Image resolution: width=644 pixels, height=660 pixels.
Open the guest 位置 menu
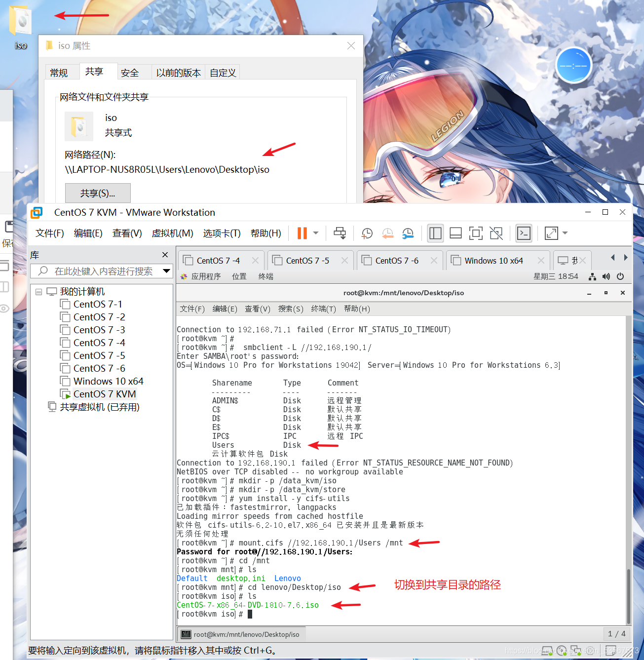239,276
